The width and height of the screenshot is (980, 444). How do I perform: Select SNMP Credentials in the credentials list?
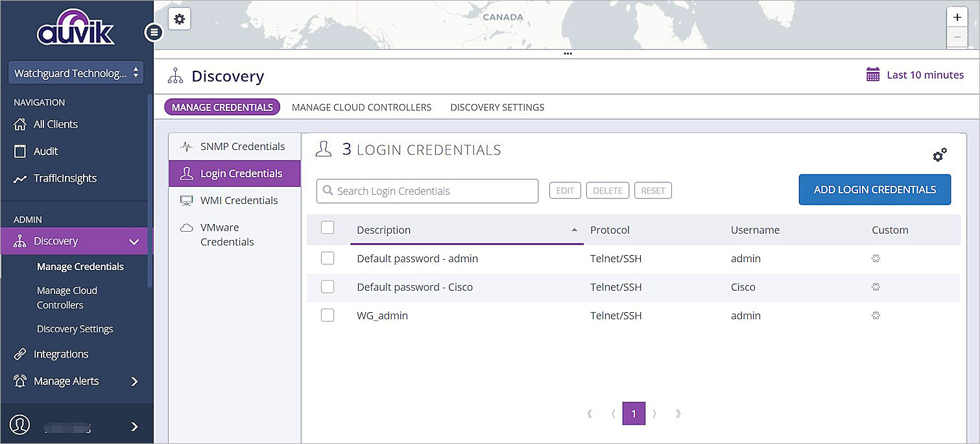pyautogui.click(x=242, y=147)
